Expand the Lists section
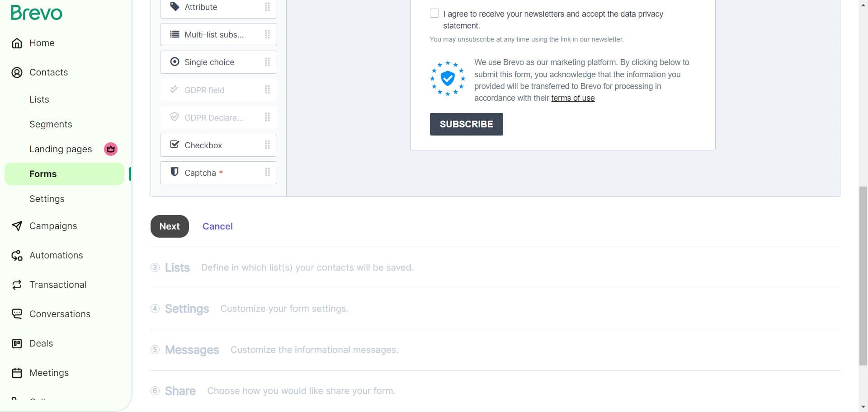Image resolution: width=868 pixels, height=412 pixels. tap(177, 267)
